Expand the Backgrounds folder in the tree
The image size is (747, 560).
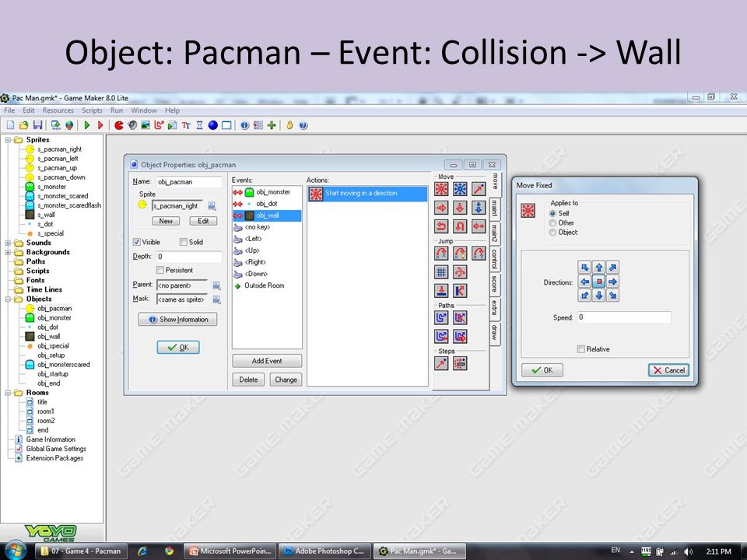point(8,252)
